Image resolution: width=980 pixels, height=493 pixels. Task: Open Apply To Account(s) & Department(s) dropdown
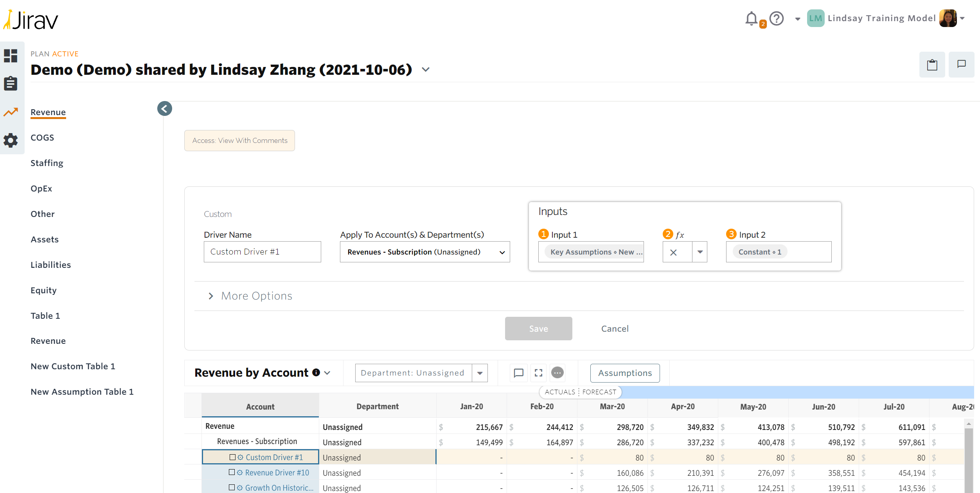tap(424, 252)
